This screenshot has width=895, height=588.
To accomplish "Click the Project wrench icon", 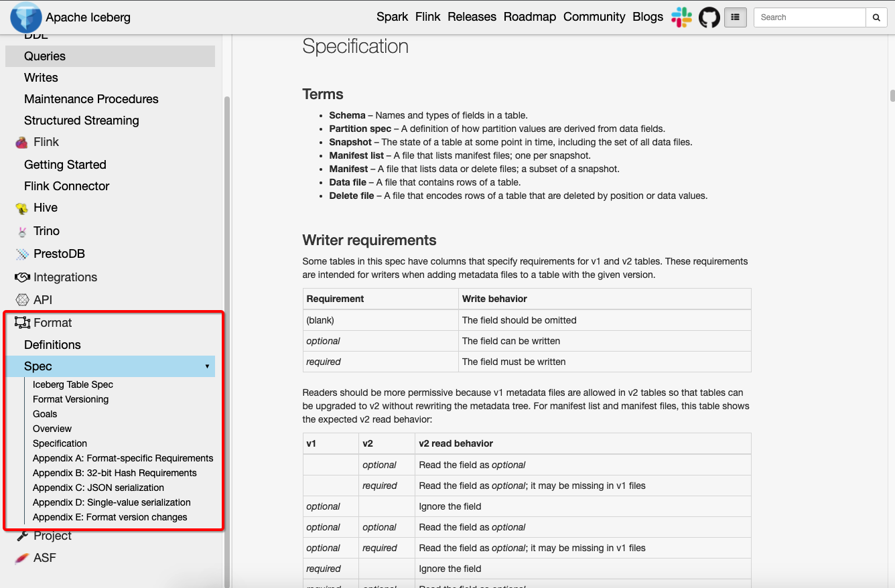I will (x=22, y=536).
